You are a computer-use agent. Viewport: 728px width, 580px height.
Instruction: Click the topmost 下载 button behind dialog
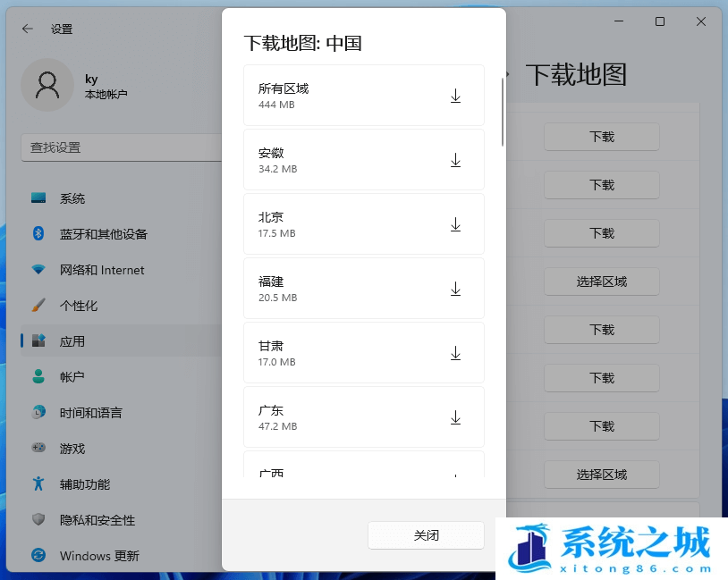(601, 137)
